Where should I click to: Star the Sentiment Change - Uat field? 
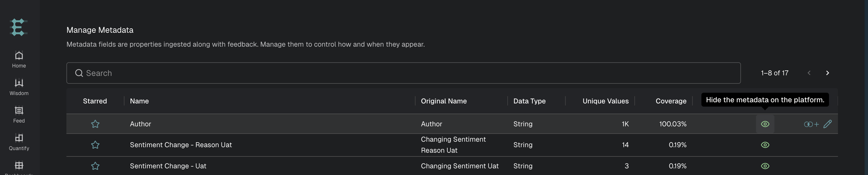point(95,166)
